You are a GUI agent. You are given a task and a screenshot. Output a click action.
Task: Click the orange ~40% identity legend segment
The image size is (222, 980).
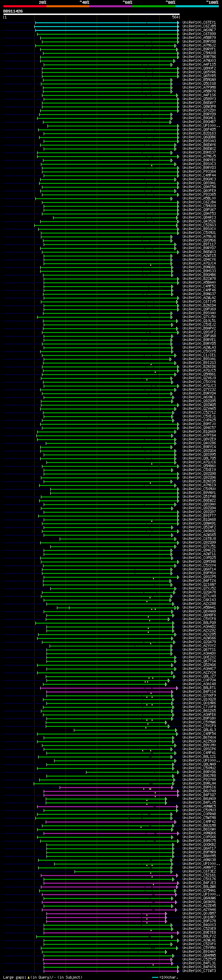68,6
